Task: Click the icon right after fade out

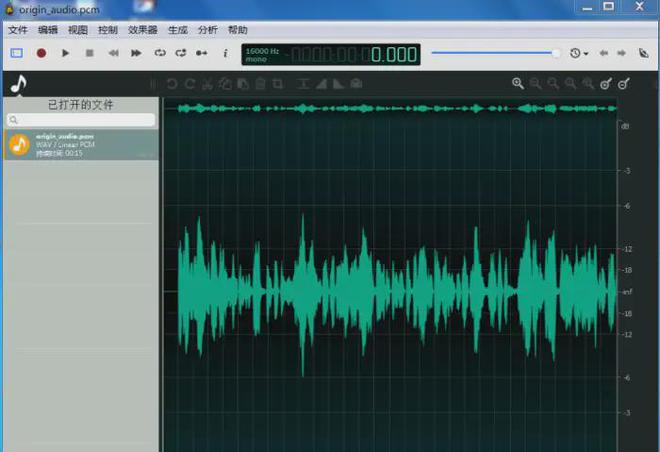Action: [x=356, y=84]
